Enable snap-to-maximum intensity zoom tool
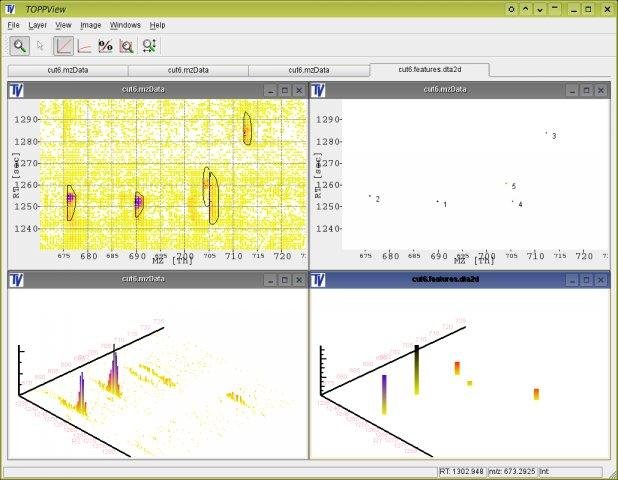 127,46
